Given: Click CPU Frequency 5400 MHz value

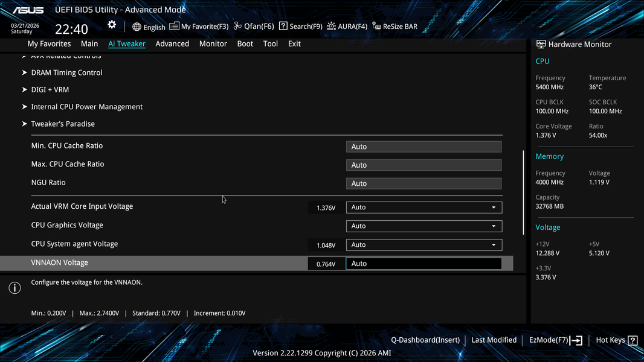Looking at the screenshot, I should coord(550,87).
